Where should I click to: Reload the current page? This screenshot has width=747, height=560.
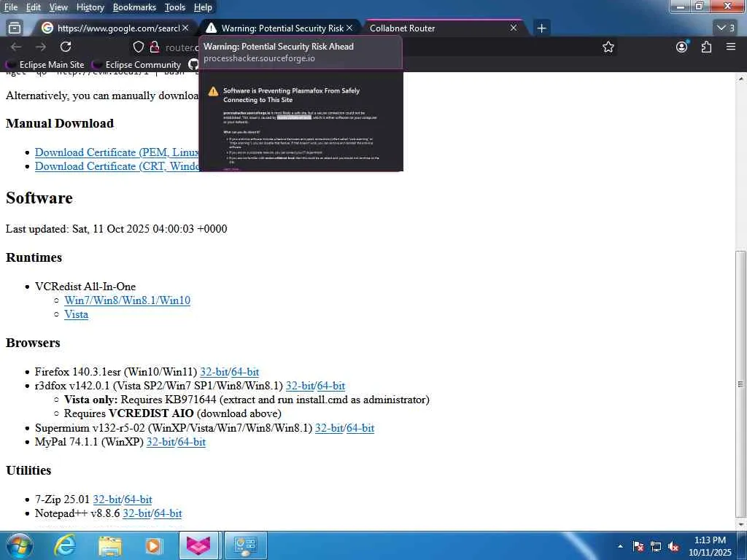(66, 47)
